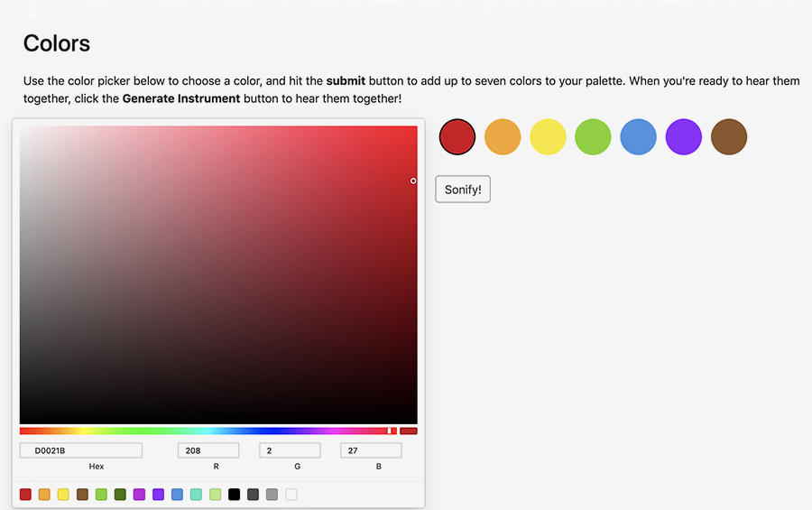Click the G value input field

[290, 450]
